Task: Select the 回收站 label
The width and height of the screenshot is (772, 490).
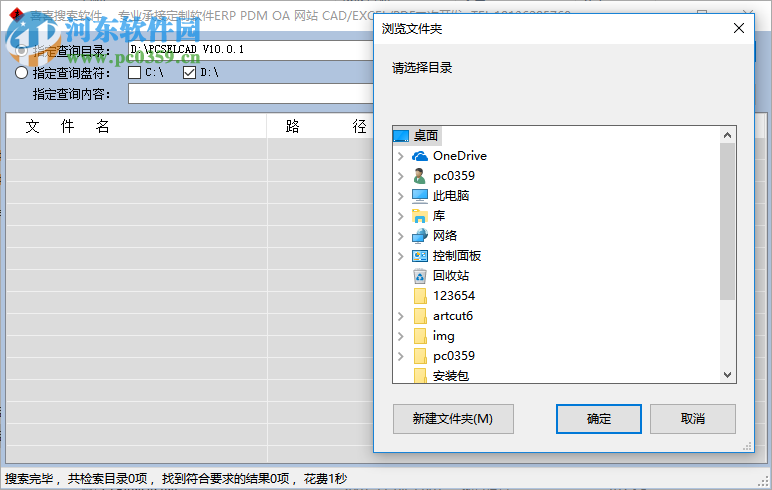Action: [451, 276]
